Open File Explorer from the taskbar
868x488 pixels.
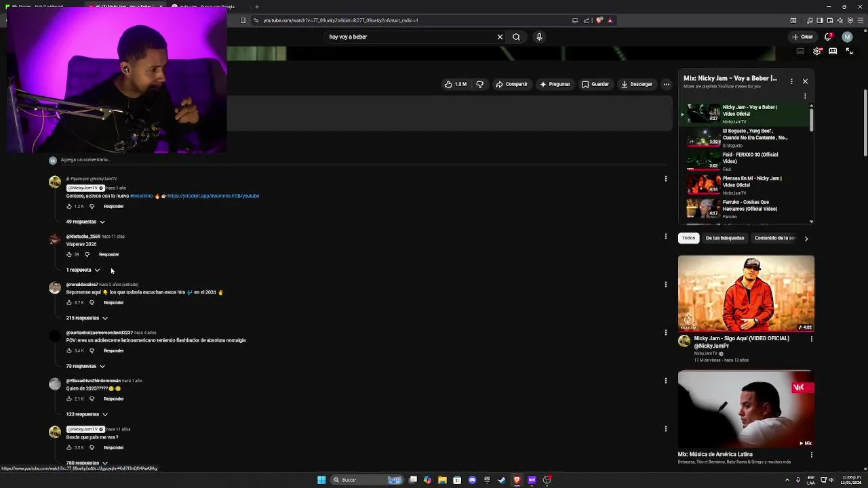(x=442, y=480)
